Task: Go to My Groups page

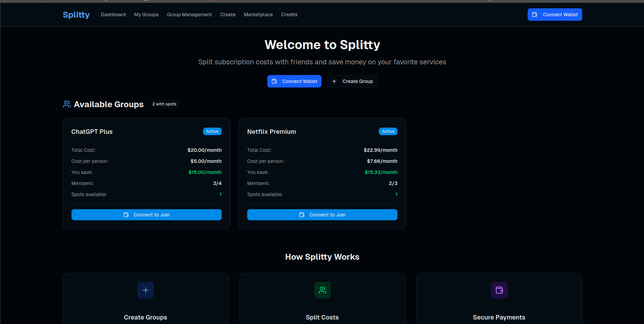Action: click(x=146, y=15)
